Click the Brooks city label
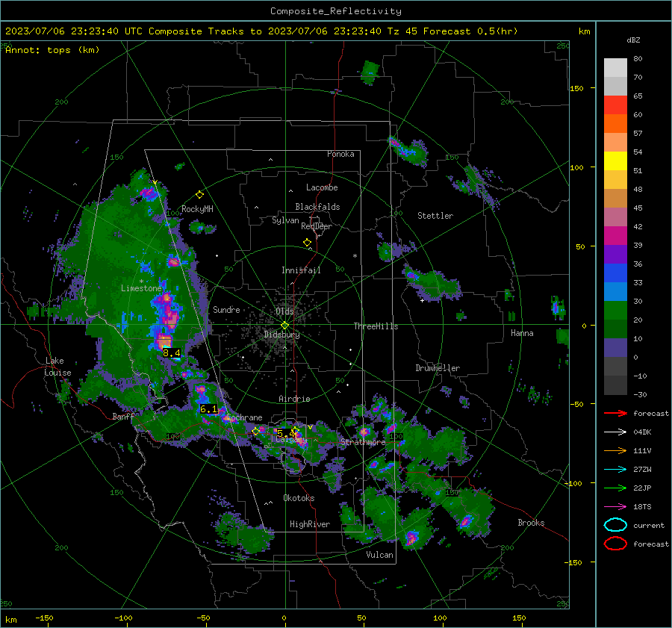Screen dimensions: 672x628 click(x=531, y=523)
